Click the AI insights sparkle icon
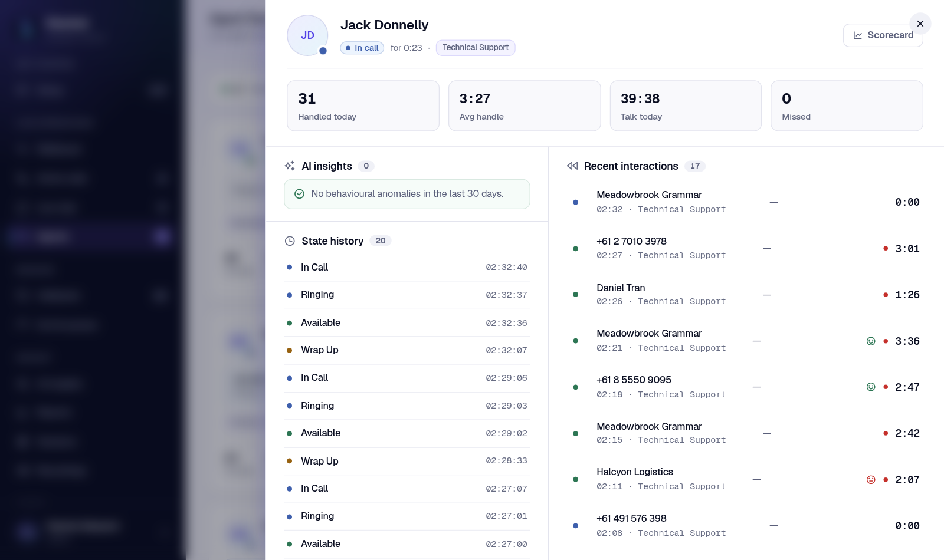This screenshot has width=944, height=560. pyautogui.click(x=290, y=166)
